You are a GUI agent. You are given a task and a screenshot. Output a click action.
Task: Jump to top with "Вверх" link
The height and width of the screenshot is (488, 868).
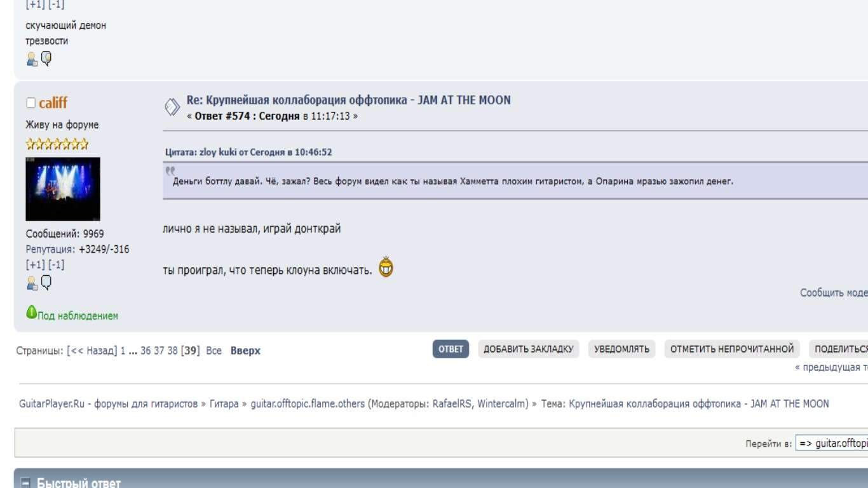coord(245,351)
